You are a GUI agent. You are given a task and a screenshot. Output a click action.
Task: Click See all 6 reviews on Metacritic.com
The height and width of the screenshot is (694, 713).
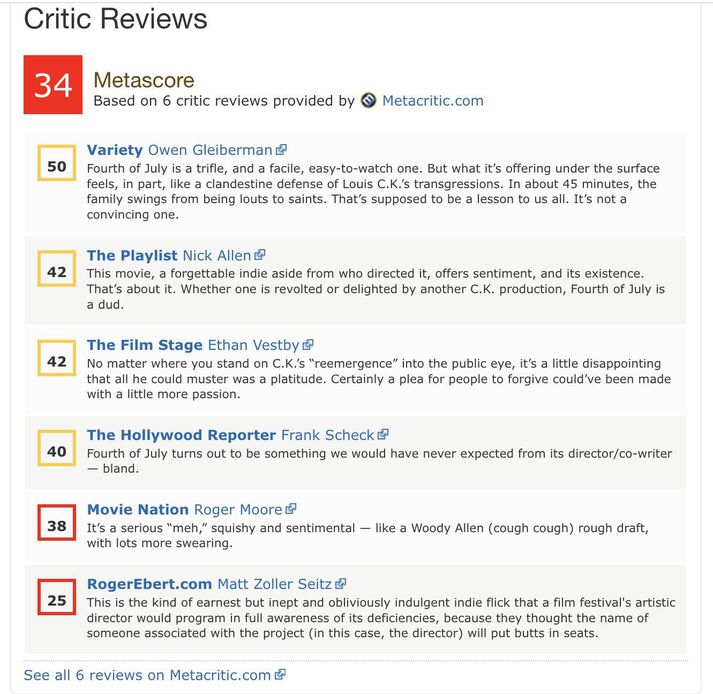147,675
